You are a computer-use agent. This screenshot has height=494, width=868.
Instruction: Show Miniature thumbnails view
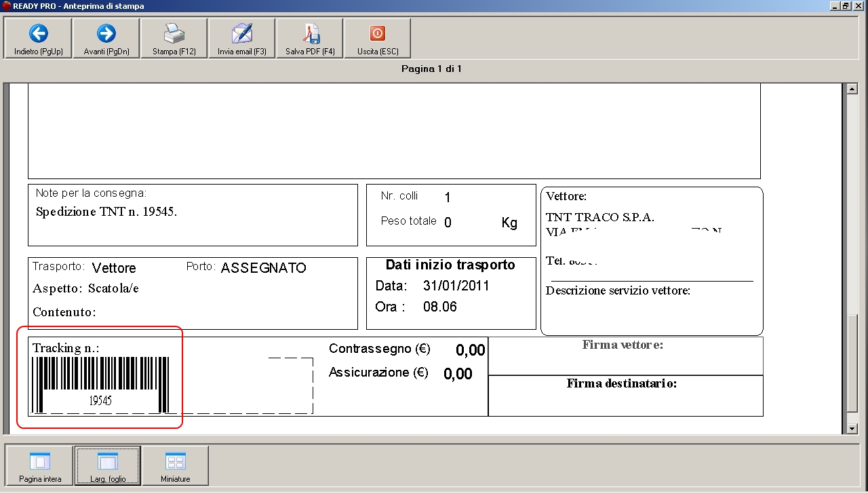175,466
